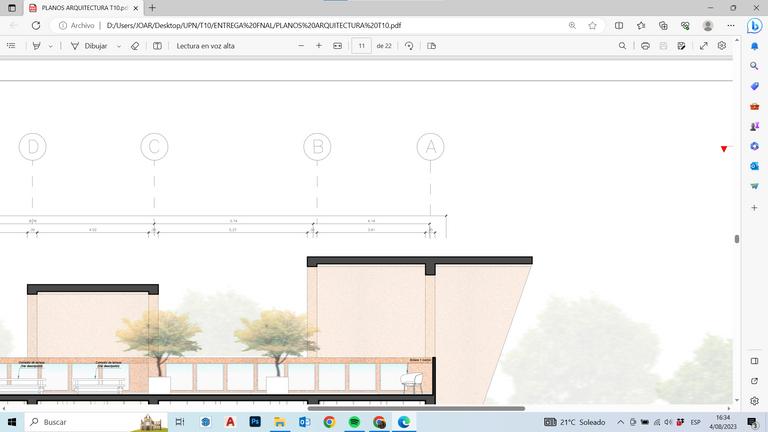The width and height of the screenshot is (768, 432).
Task: Select the PLANOS ARQUITECTURA T10 tab
Action: click(84, 8)
